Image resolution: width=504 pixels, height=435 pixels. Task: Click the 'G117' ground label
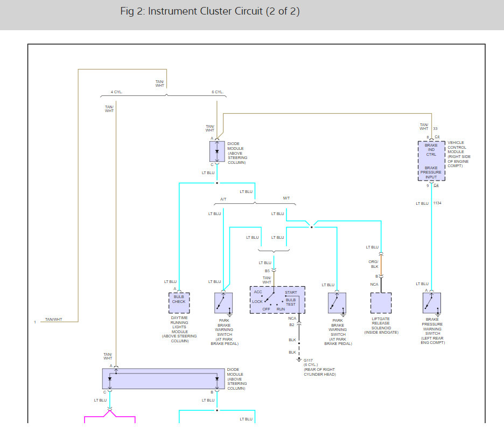[x=308, y=361]
